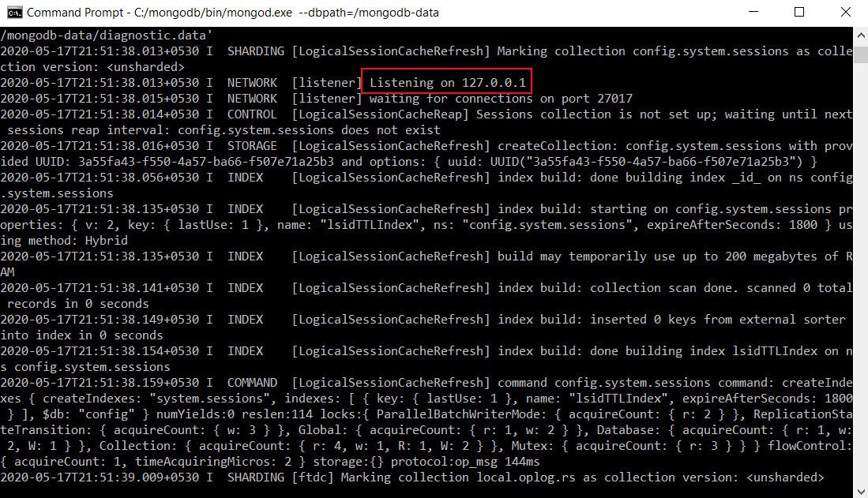Click the scrollbar thumb near the top
Image resolution: width=868 pixels, height=498 pixels.
(x=861, y=47)
